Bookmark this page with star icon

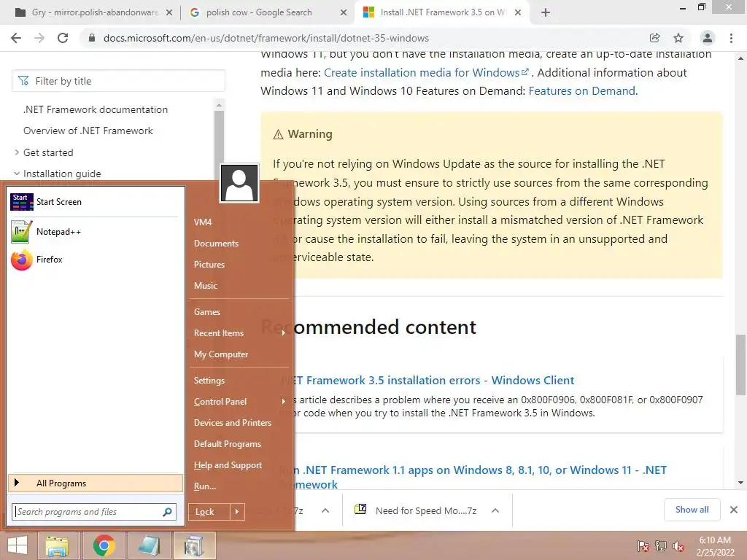pos(678,38)
